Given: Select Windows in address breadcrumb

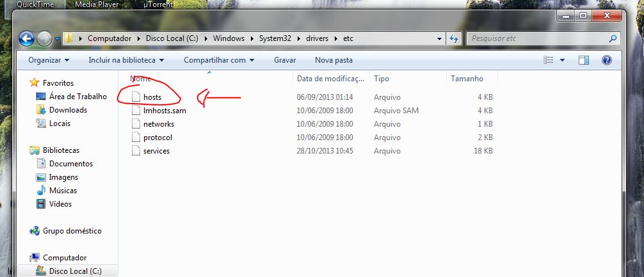Looking at the screenshot, I should (229, 38).
